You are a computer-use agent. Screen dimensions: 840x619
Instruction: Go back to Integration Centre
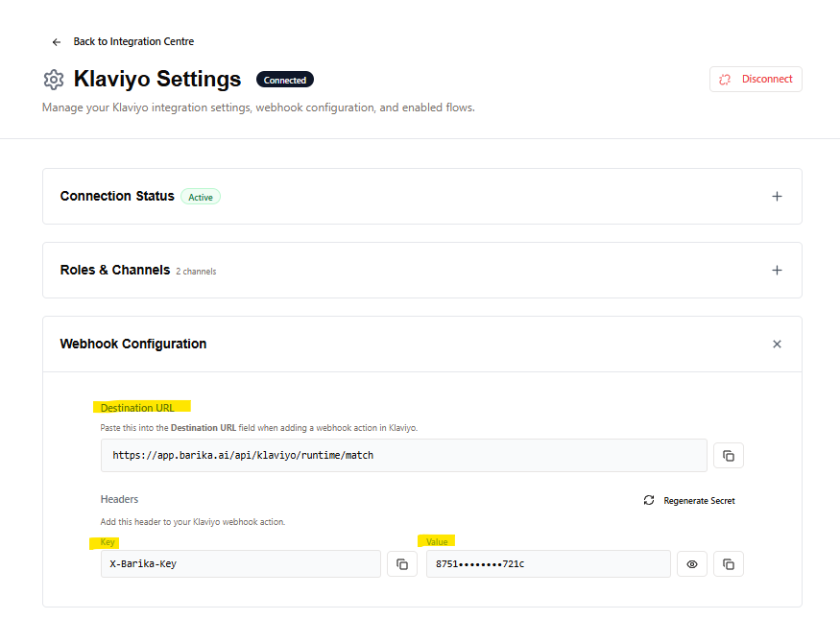tap(133, 42)
